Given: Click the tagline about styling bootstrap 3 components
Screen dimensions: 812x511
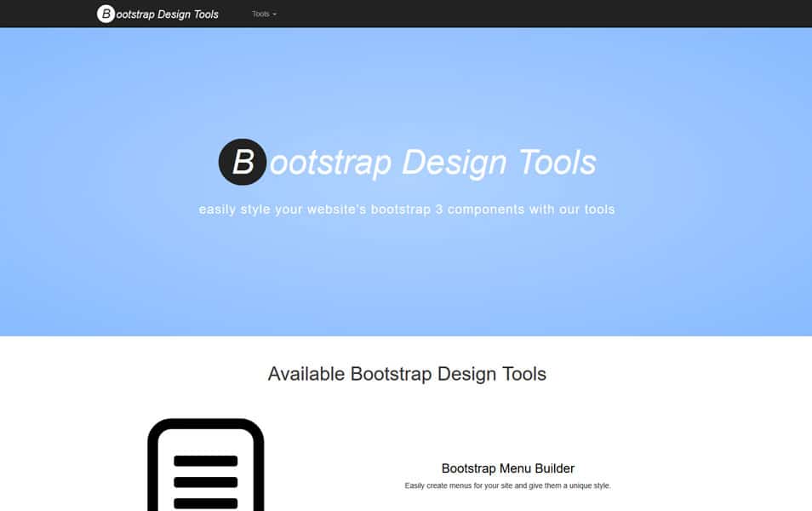Looking at the screenshot, I should pyautogui.click(x=406, y=209).
